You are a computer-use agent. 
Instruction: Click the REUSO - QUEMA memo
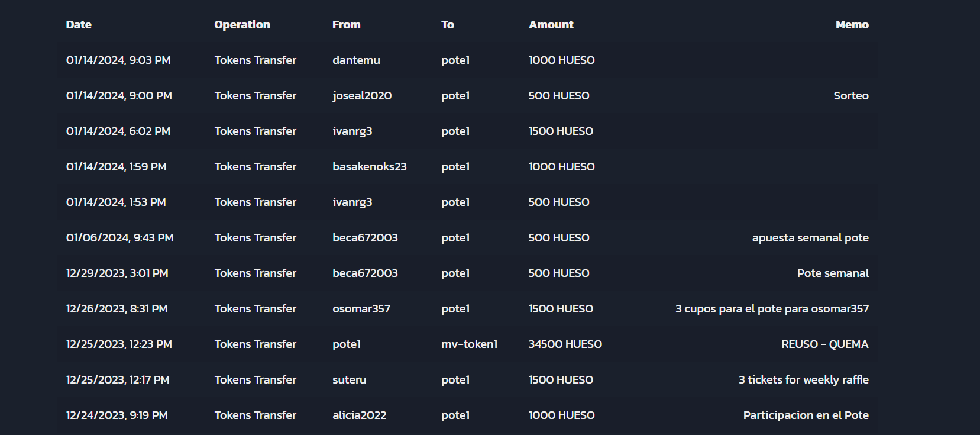(x=824, y=344)
